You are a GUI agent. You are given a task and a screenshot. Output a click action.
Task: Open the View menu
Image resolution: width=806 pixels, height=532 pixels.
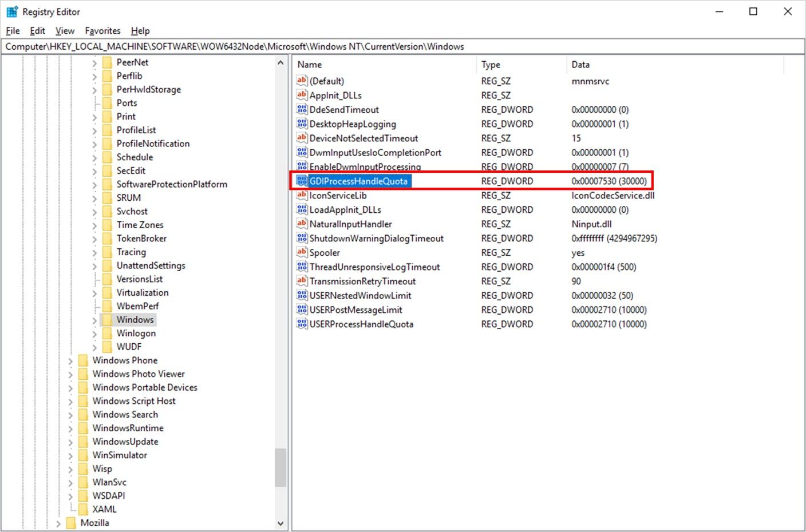[65, 31]
